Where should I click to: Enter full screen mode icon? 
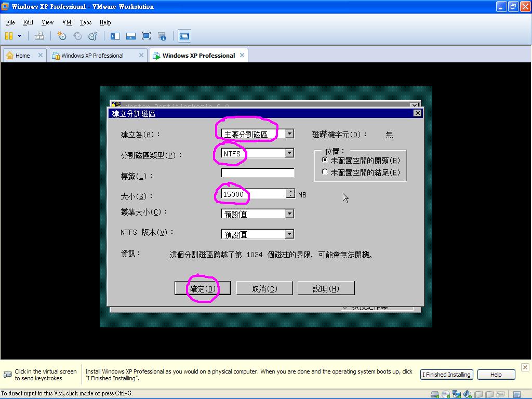(146, 36)
